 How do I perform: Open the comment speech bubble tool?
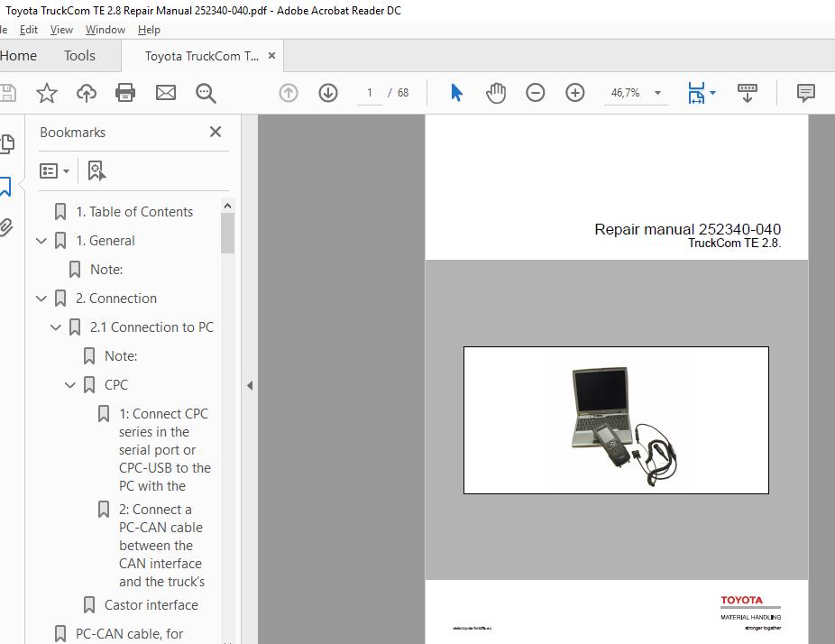pos(806,93)
